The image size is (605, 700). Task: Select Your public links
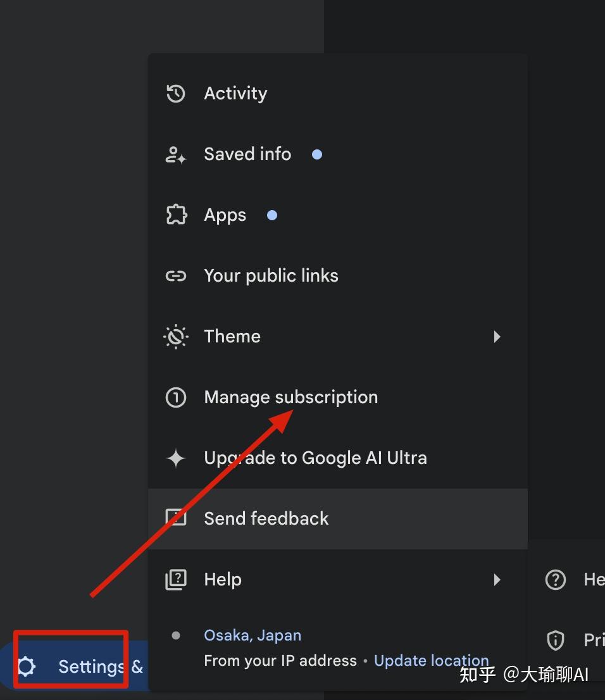click(271, 276)
